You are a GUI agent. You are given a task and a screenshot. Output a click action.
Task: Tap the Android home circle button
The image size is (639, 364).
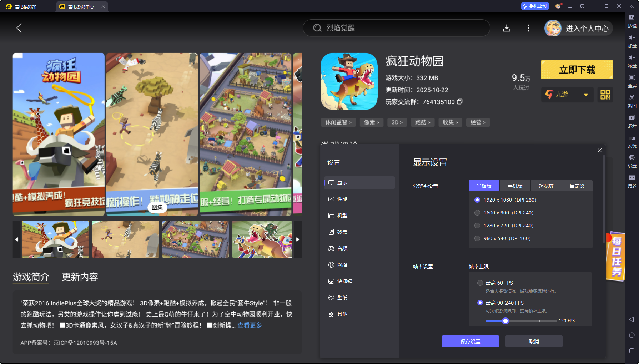coord(632,335)
